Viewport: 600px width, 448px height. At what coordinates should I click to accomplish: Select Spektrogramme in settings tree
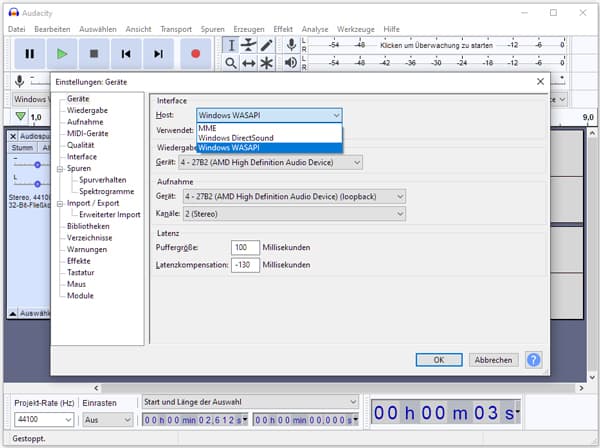pyautogui.click(x=107, y=192)
